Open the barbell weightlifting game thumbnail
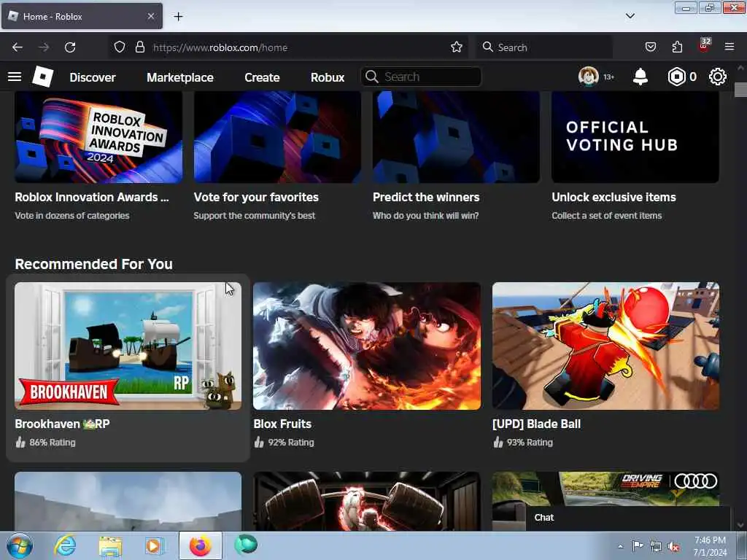The width and height of the screenshot is (747, 560). 367,501
